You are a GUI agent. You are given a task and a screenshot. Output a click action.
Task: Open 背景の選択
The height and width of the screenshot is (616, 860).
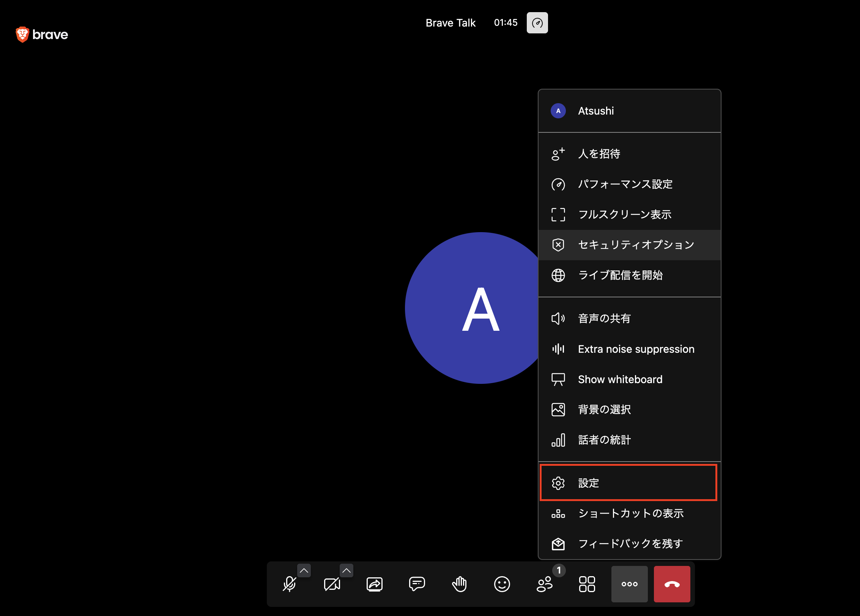tap(630, 410)
